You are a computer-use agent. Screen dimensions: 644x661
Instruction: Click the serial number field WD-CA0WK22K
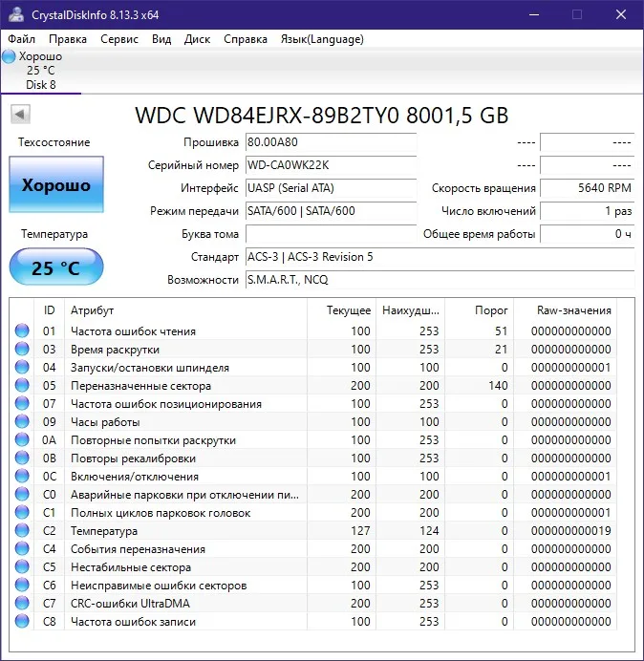331,165
